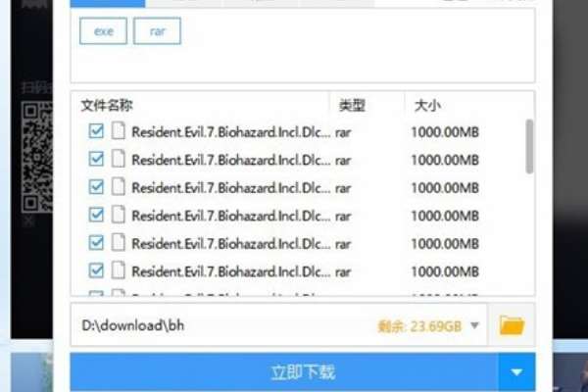Click the QR code in the background window
Image resolution: width=588 pixels, height=392 pixels.
point(37,157)
